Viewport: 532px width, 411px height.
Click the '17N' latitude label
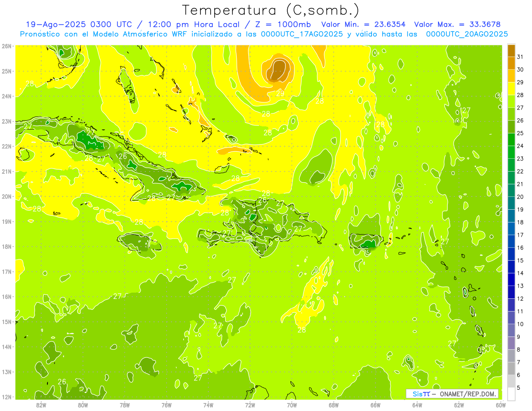tap(7, 272)
